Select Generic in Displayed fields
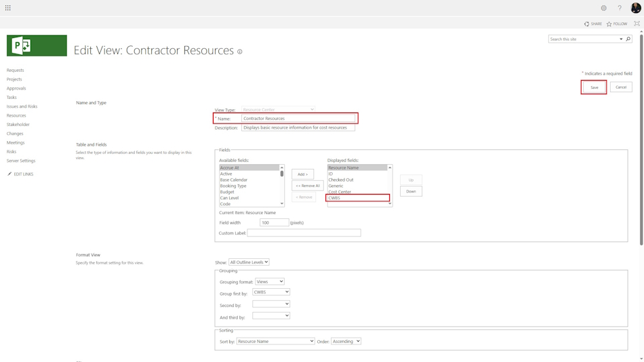This screenshot has height=362, width=644. tap(357, 186)
